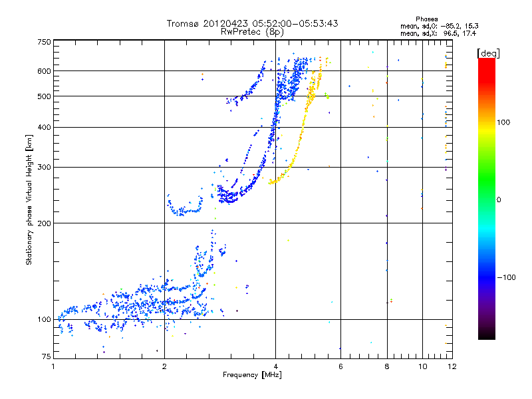Image resolution: width=532 pixels, height=399 pixels.
Task: Click the x-axis tick label '6'
Action: coord(340,366)
